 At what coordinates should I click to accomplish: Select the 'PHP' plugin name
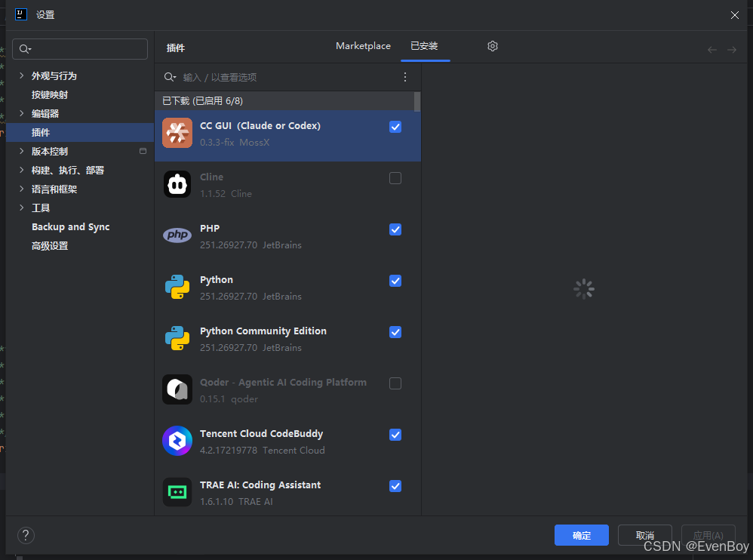pyautogui.click(x=210, y=229)
